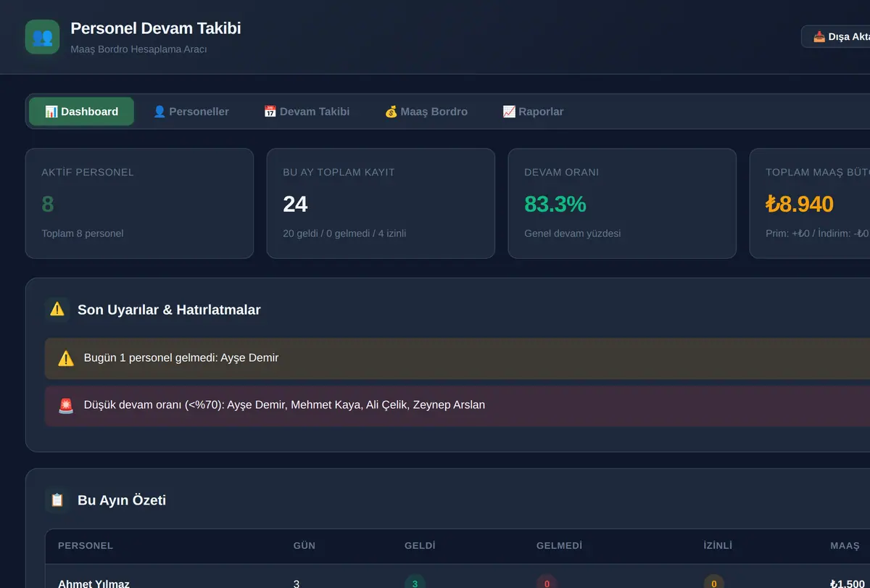Click the Düşük devam oranı (<%70) alert text

[x=284, y=405]
